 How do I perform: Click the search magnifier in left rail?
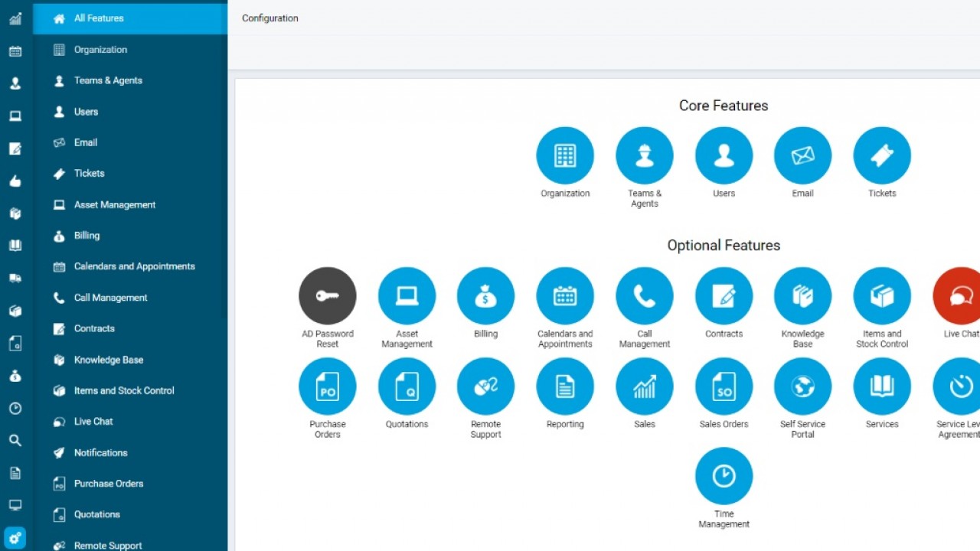pos(15,441)
